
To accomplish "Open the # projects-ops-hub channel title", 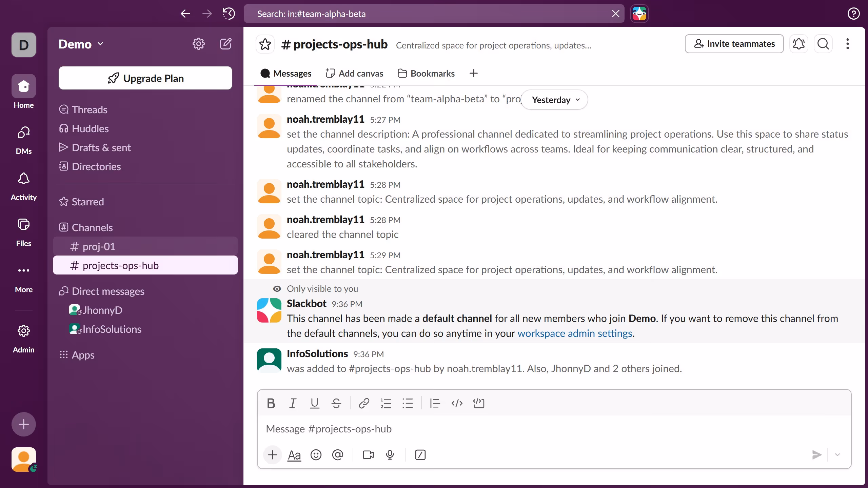I will (334, 44).
